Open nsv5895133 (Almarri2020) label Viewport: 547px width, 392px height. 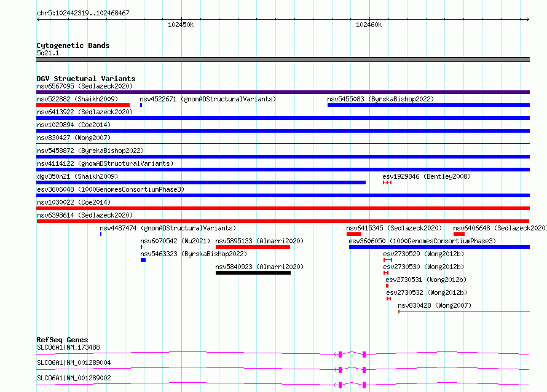coord(259,241)
